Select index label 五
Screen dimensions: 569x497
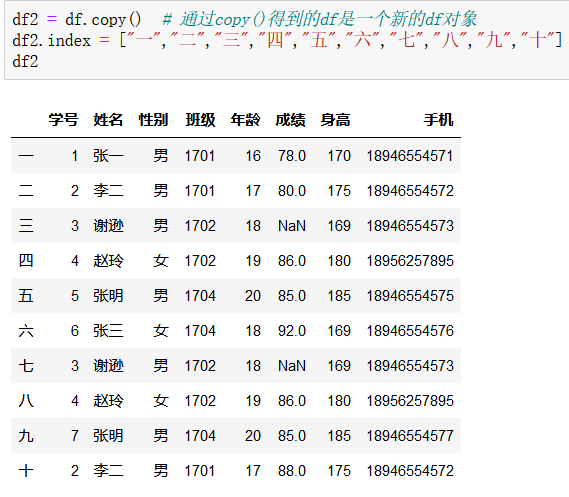[26, 296]
